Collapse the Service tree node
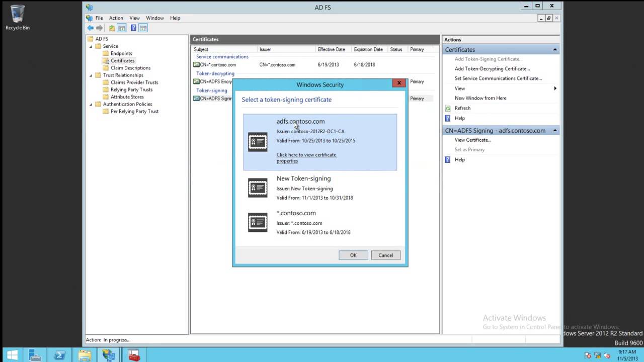Viewport: 644px width, 362px height. (x=91, y=46)
